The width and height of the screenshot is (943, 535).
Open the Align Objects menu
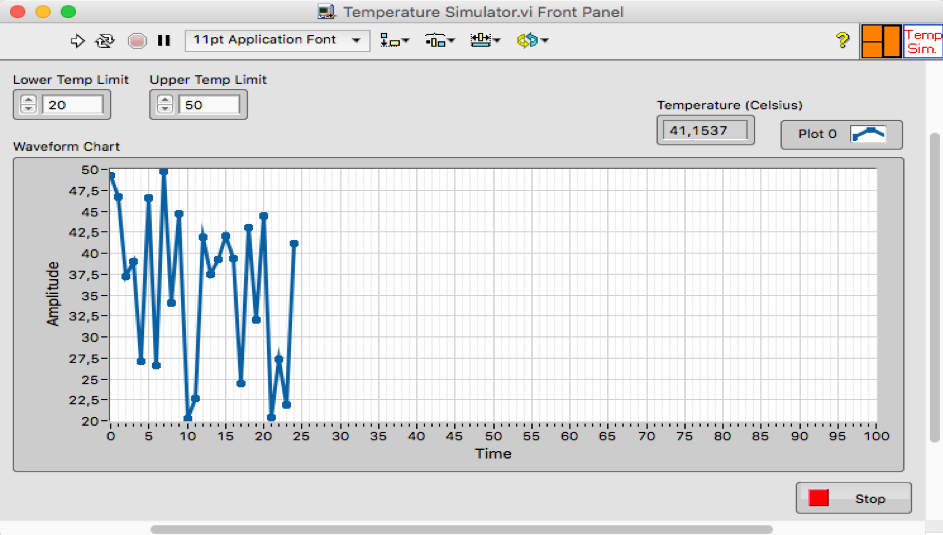coord(395,40)
